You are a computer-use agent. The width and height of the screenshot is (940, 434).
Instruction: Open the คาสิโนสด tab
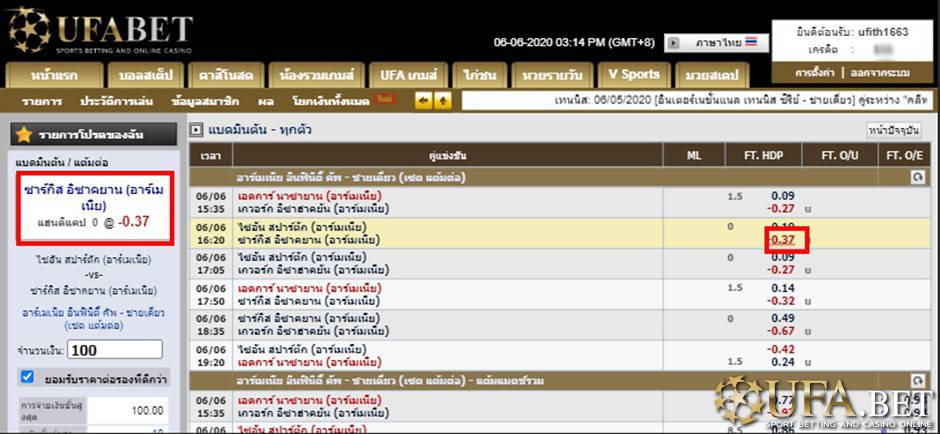click(225, 76)
